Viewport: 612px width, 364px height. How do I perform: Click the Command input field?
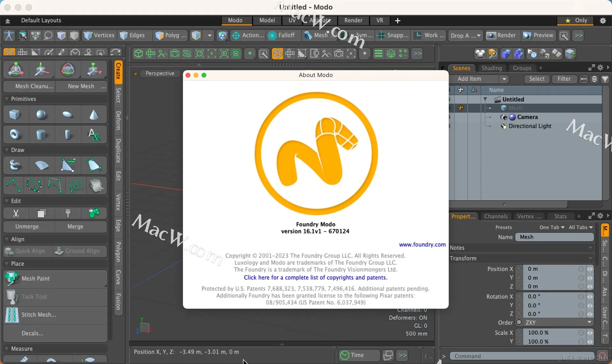click(522, 356)
